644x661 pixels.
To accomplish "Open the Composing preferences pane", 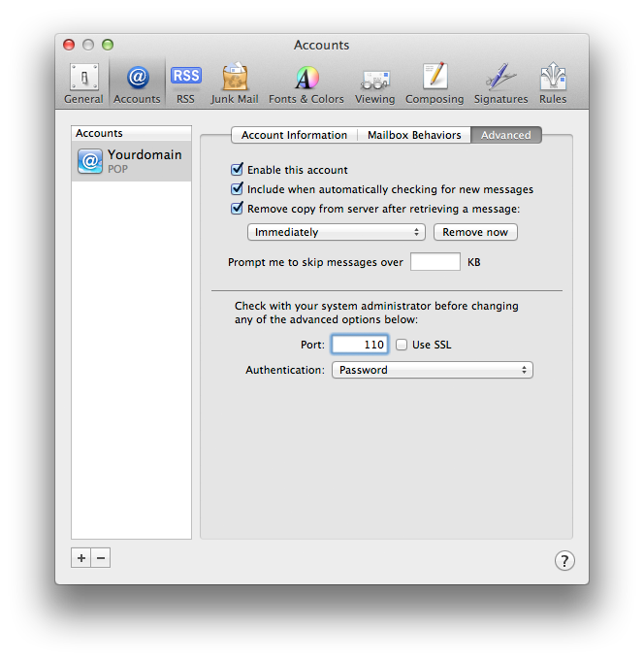I will (435, 83).
